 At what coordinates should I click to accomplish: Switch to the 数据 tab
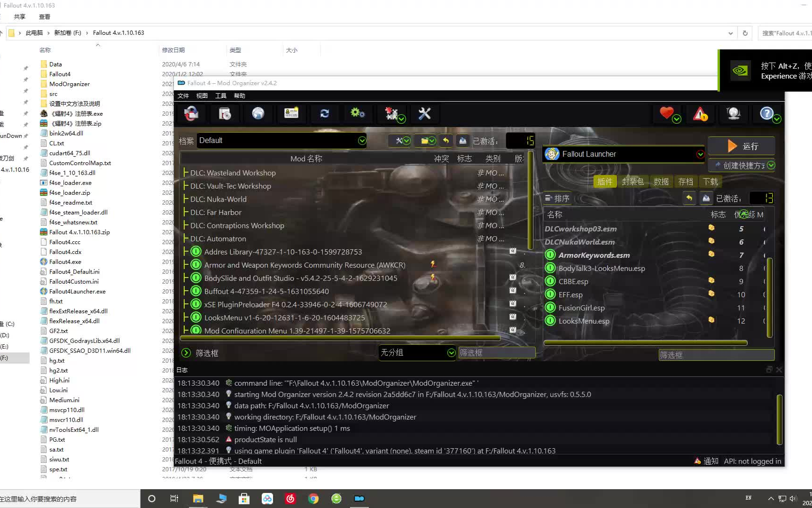coord(661,182)
